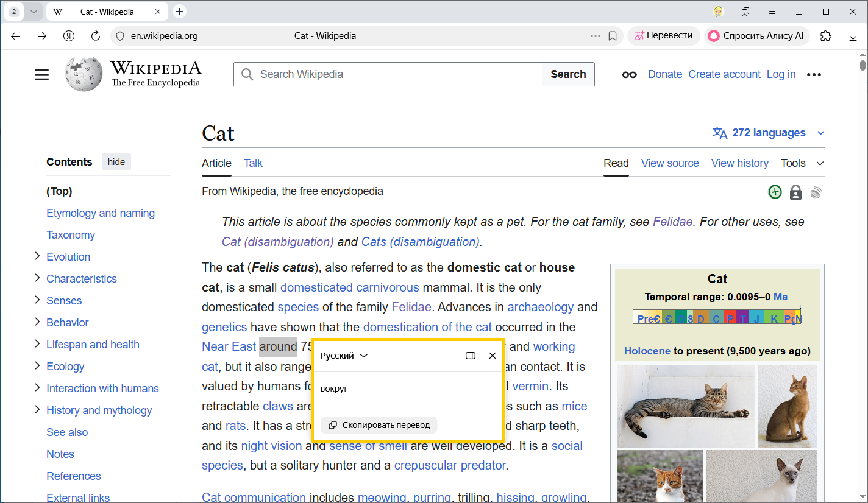Expand the Evolution section in contents
The width and height of the screenshot is (868, 503).
tap(37, 256)
